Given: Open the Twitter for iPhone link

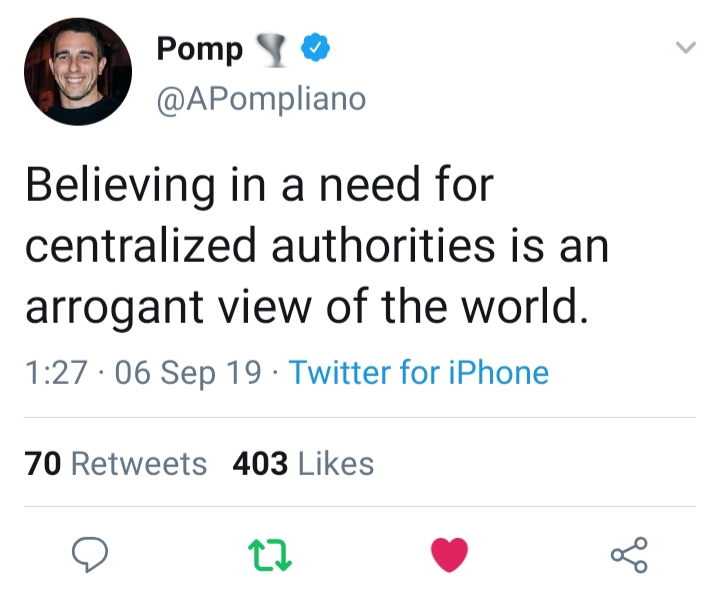Looking at the screenshot, I should [x=418, y=373].
